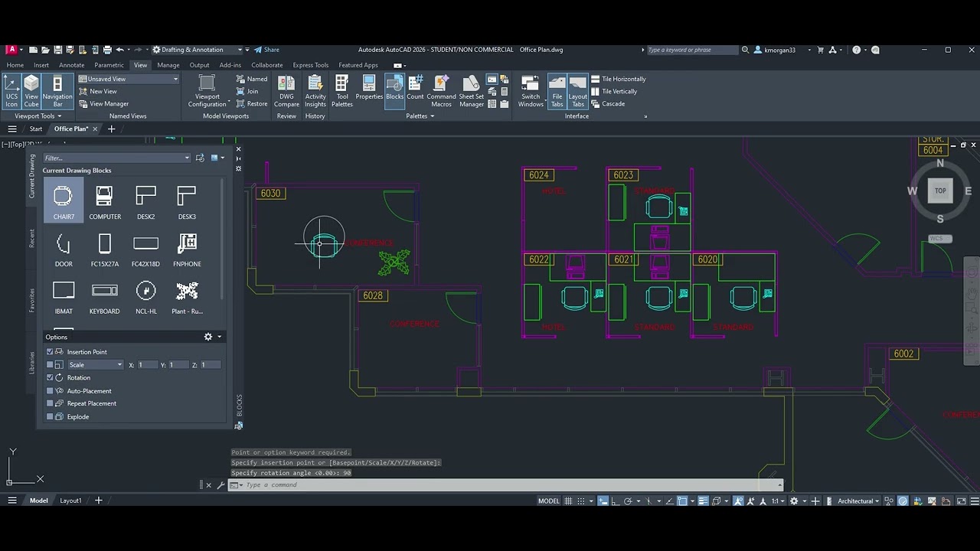The width and height of the screenshot is (980, 551).
Task: Uncheck the Rotation option
Action: (x=50, y=378)
